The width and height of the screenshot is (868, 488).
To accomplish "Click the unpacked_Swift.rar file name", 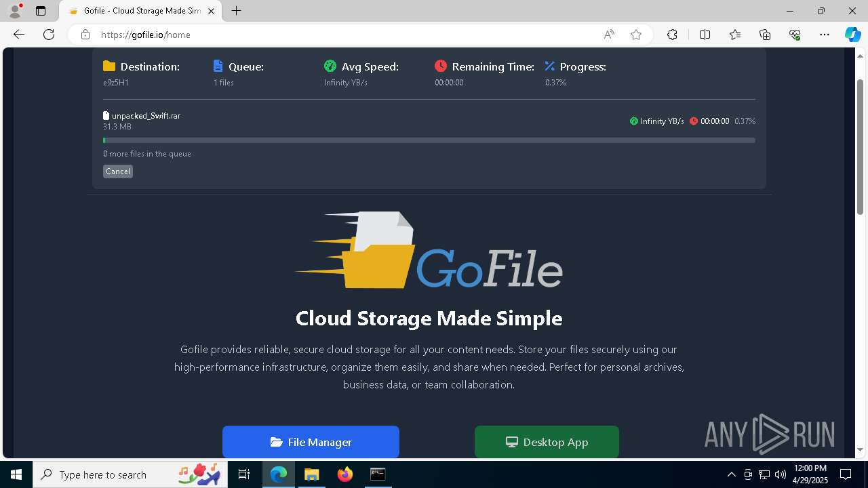I will [146, 116].
